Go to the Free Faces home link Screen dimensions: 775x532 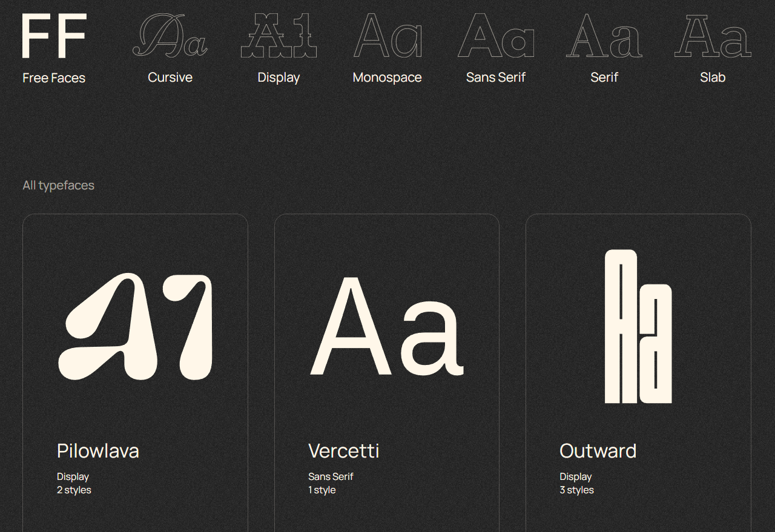click(54, 78)
